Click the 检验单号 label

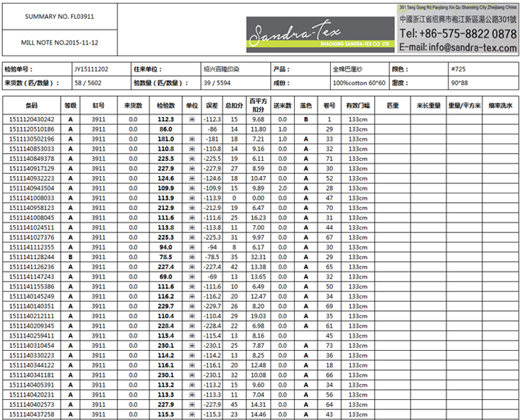pyautogui.click(x=19, y=69)
